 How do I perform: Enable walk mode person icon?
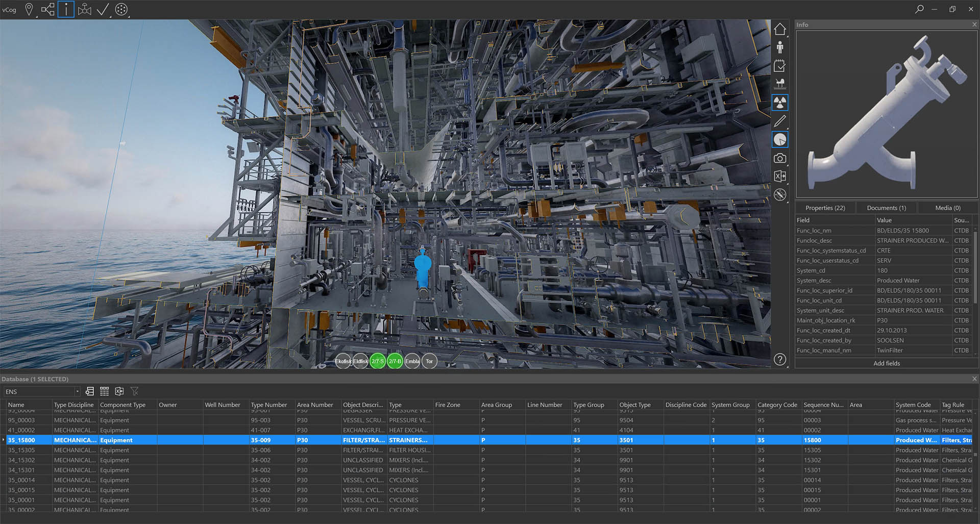[780, 47]
